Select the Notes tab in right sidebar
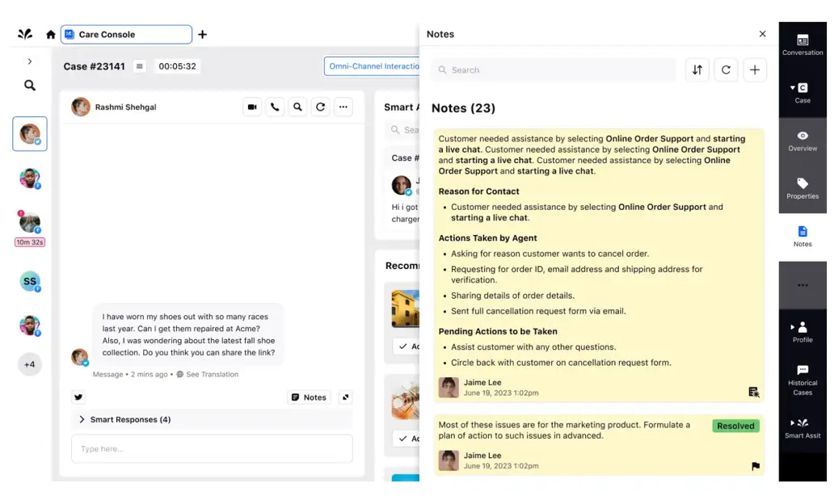The width and height of the screenshot is (834, 504). (x=802, y=237)
